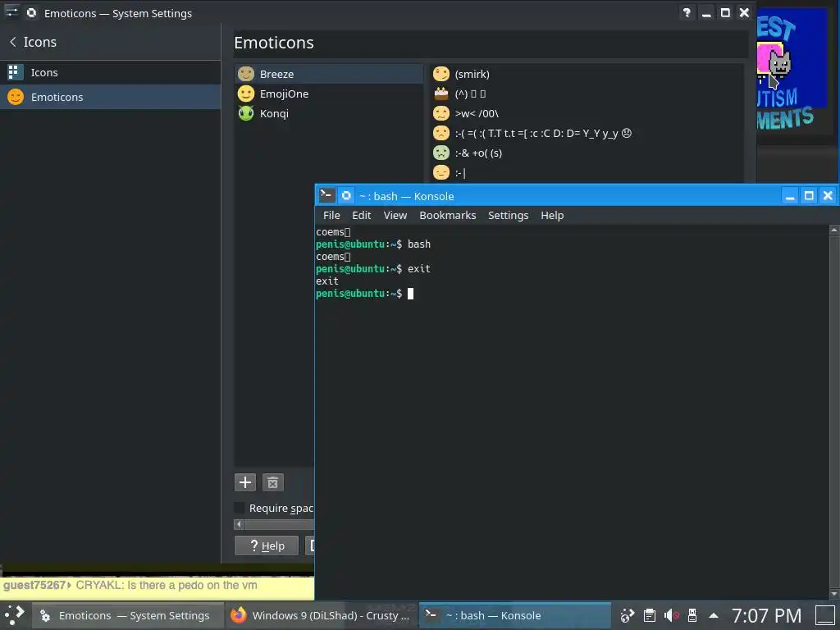840x630 pixels.
Task: Select the neutral :-| emoticon row
Action: [587, 172]
